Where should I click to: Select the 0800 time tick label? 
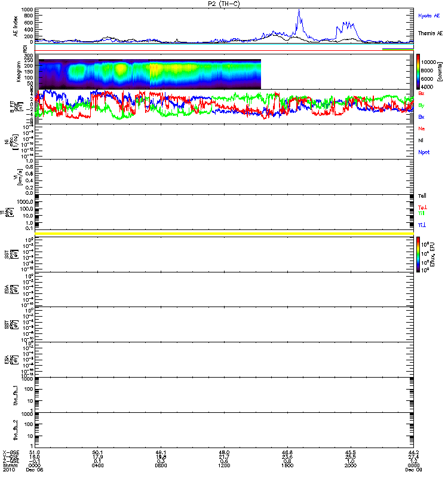click(161, 465)
